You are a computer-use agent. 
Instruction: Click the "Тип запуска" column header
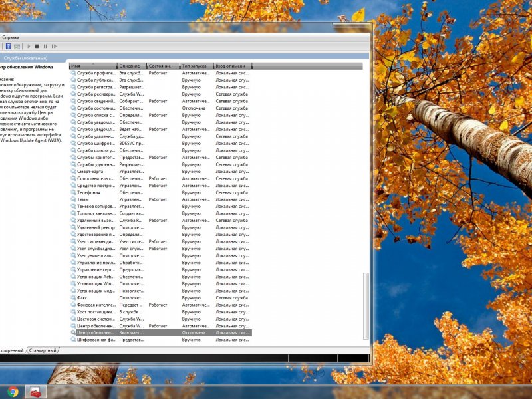[x=197, y=66]
